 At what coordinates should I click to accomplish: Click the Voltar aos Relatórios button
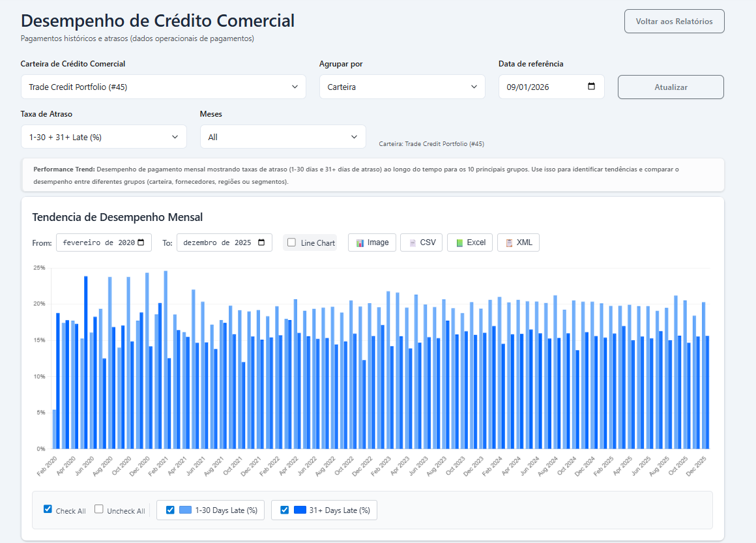674,22
